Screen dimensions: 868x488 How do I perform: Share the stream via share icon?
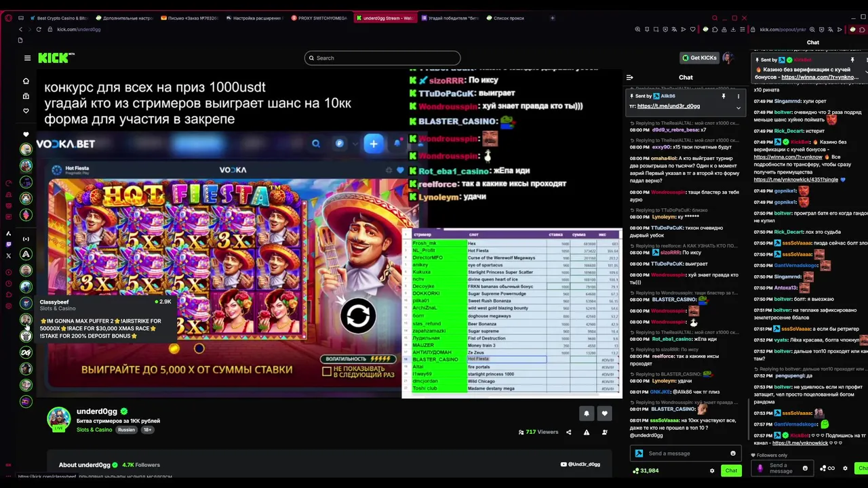click(x=568, y=432)
